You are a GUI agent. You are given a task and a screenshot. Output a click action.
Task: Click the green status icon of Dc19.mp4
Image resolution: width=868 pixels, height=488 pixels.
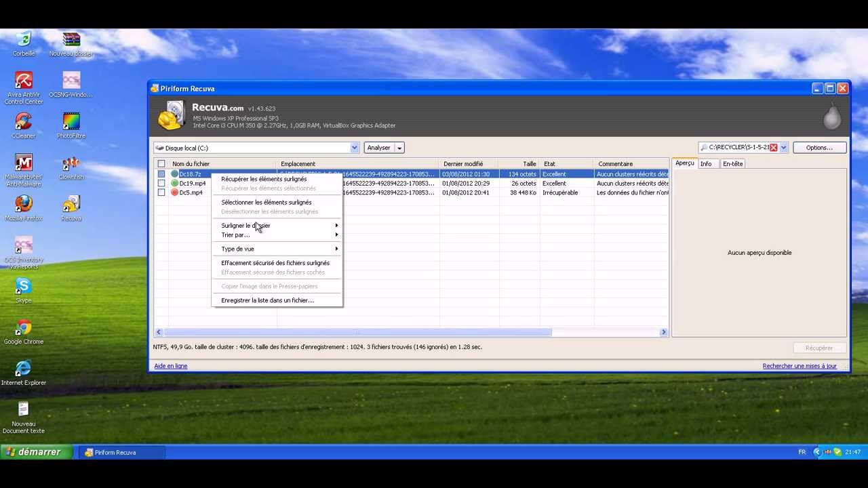pos(175,183)
